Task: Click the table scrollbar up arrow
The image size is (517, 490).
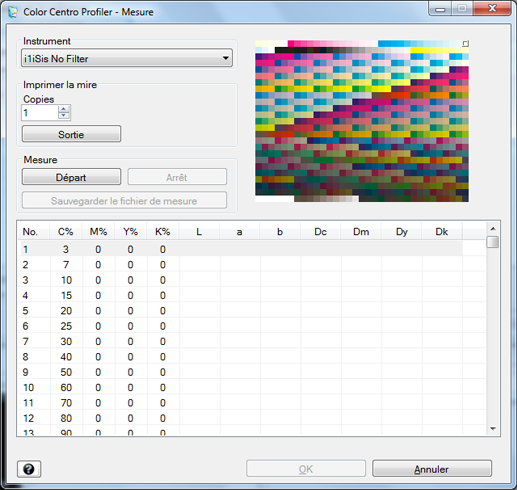Action: point(493,229)
